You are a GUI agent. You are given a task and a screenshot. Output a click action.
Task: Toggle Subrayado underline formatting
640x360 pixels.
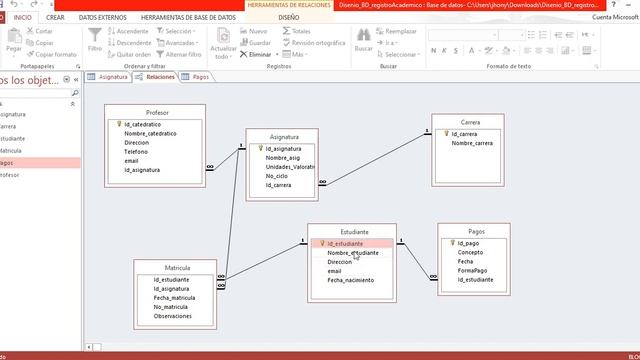(456, 51)
